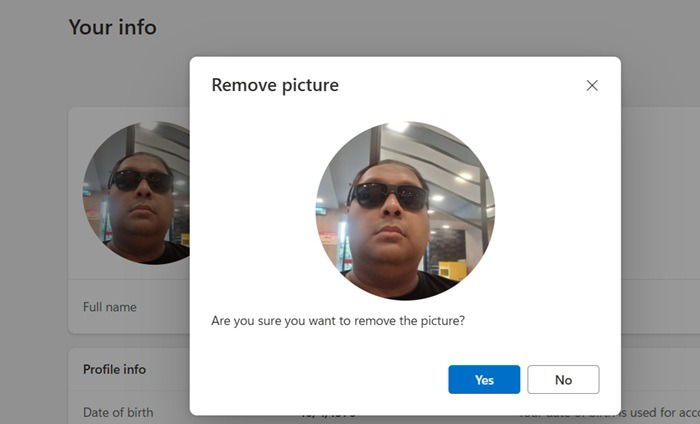The image size is (700, 424).
Task: Click the Full name label
Action: point(109,307)
